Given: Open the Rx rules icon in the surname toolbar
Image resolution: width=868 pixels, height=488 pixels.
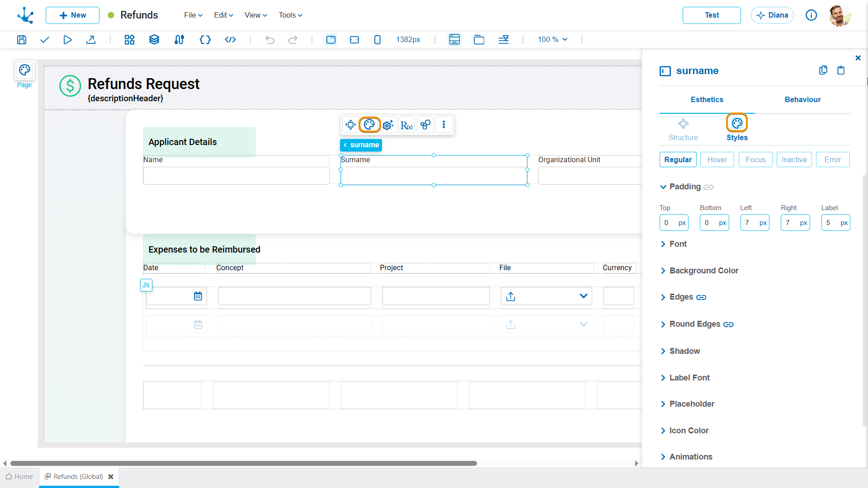Looking at the screenshot, I should coord(406,125).
